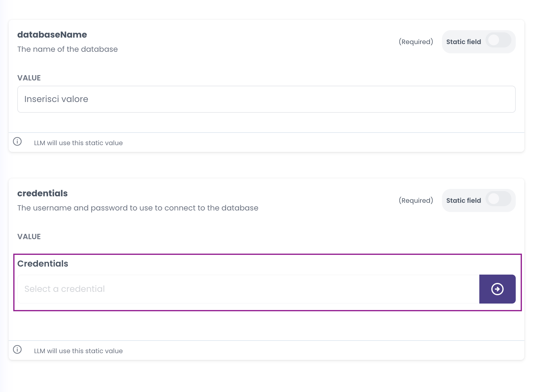Click the credentials description about username and password
The image size is (533, 392).
(x=138, y=208)
